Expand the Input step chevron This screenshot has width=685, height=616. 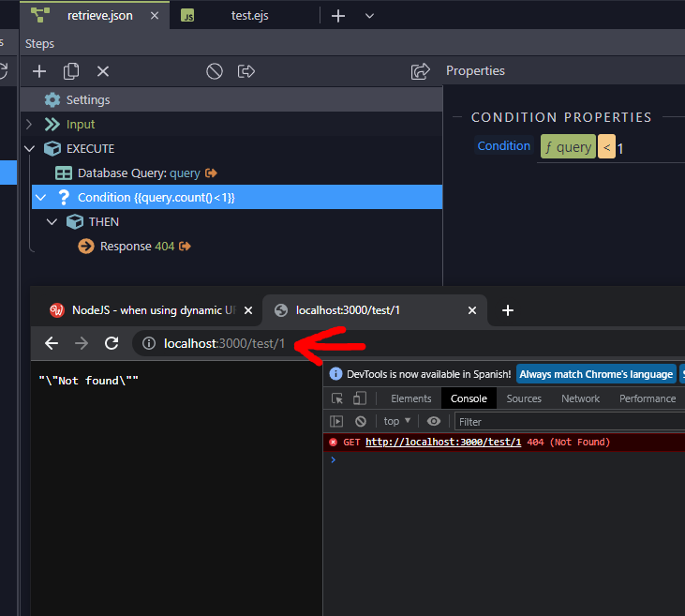pos(29,124)
